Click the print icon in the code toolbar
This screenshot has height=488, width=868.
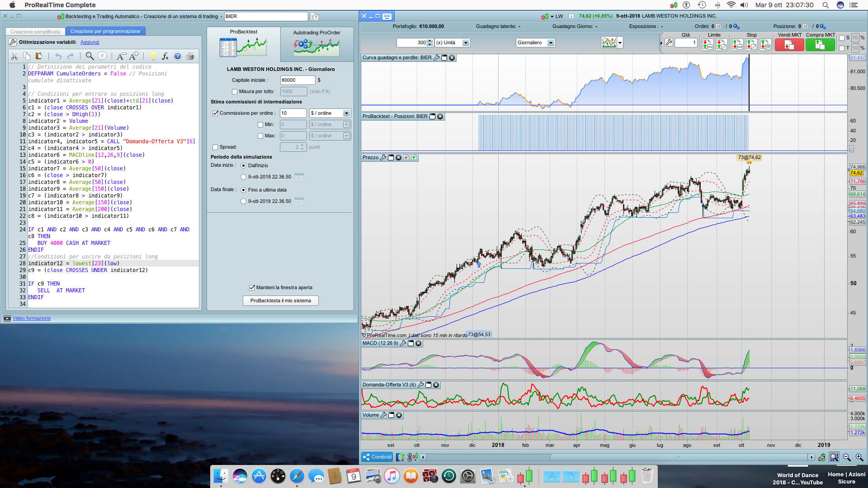[190, 56]
